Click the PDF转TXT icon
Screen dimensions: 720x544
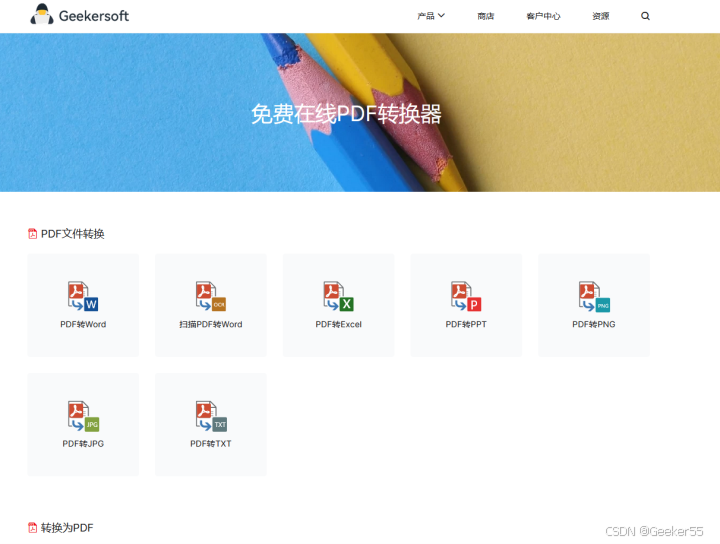pos(211,416)
